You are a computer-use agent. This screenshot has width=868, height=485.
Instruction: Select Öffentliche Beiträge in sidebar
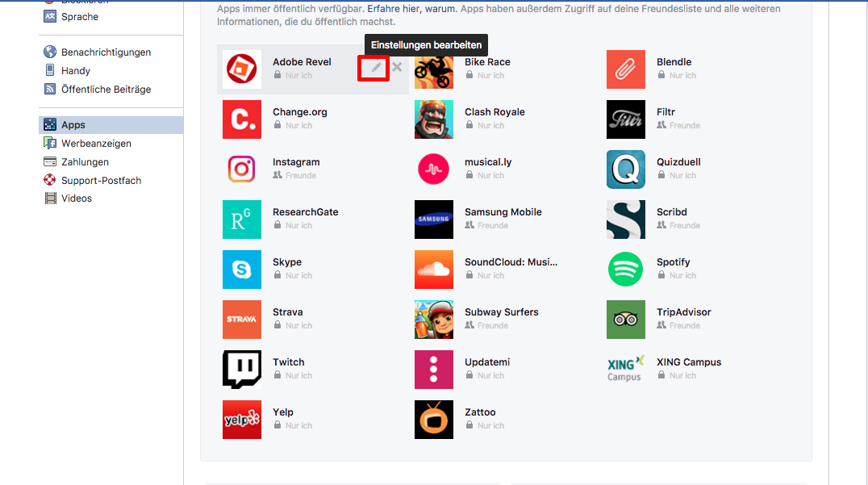tap(106, 89)
